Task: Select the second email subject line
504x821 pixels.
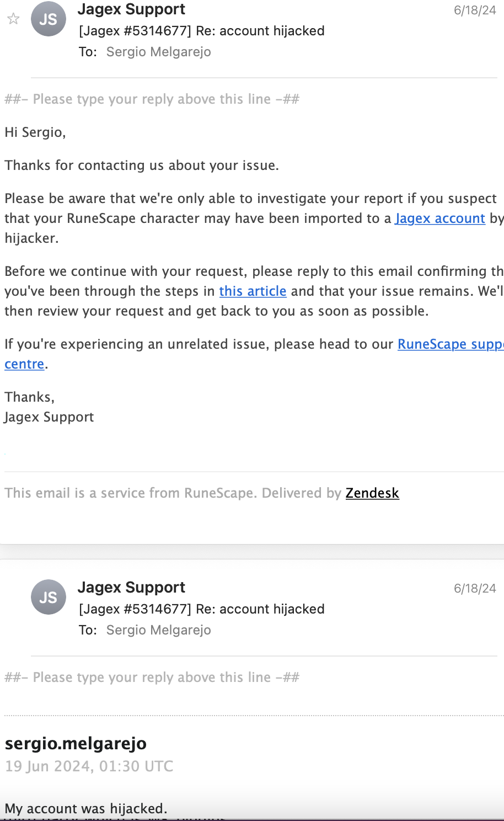Action: [202, 609]
